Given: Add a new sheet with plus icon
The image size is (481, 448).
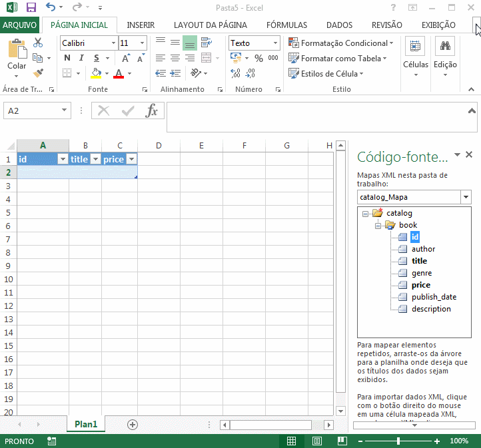Looking at the screenshot, I should pyautogui.click(x=132, y=424).
